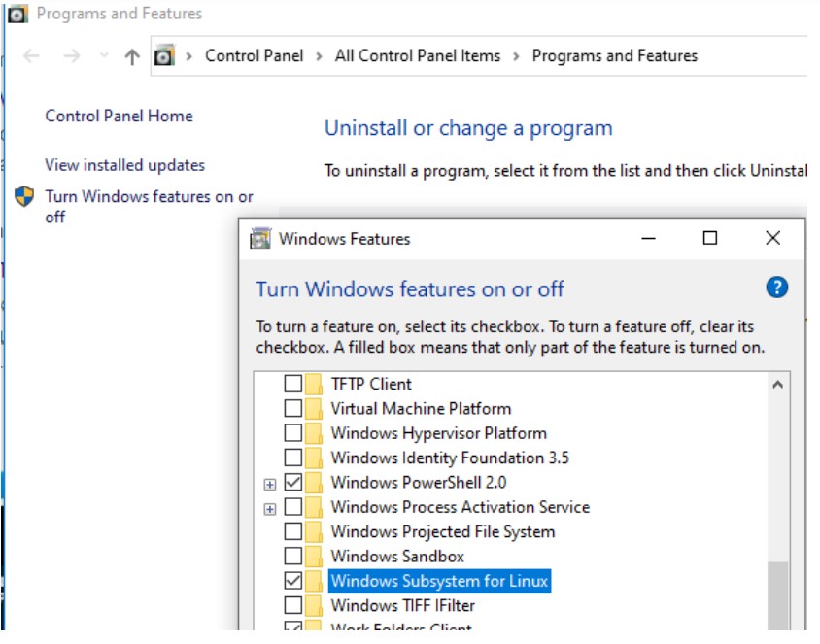The height and width of the screenshot is (644, 820).
Task: Select All Control Panel Items breadcrumb
Action: pyautogui.click(x=418, y=56)
